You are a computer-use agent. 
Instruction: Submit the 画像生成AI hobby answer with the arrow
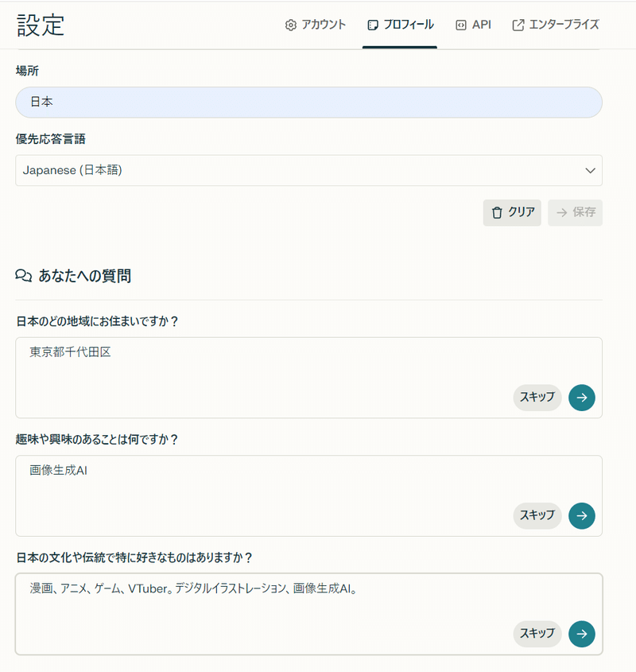pyautogui.click(x=582, y=516)
